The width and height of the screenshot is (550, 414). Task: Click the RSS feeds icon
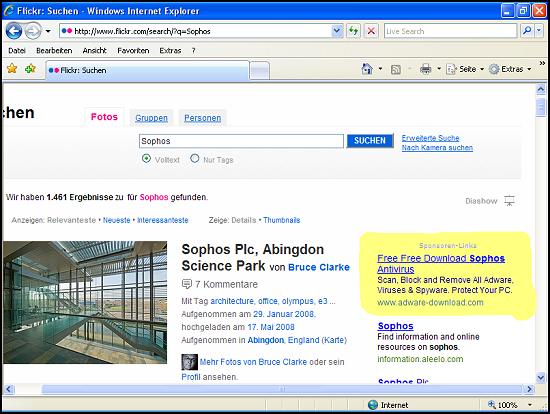[396, 69]
